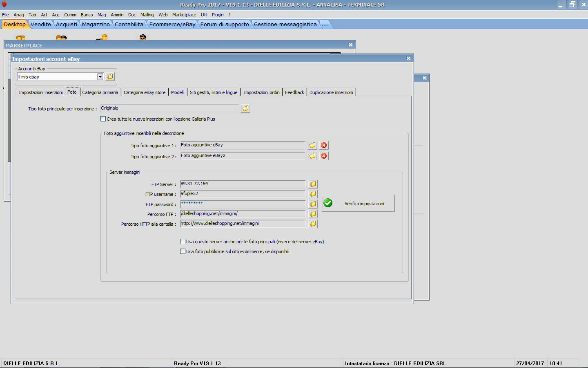Open the Doc menu
Viewport: 588px width, 368px height.
click(132, 15)
